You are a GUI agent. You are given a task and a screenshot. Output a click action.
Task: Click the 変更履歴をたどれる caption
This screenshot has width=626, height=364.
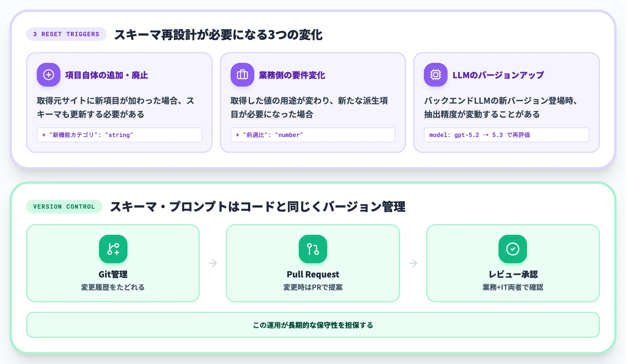click(113, 287)
